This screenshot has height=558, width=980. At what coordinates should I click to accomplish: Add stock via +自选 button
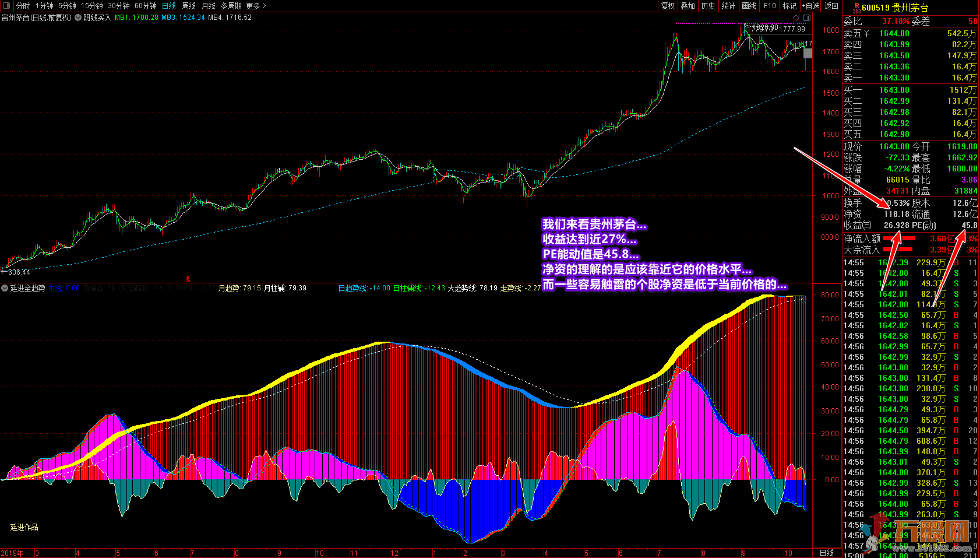810,6
